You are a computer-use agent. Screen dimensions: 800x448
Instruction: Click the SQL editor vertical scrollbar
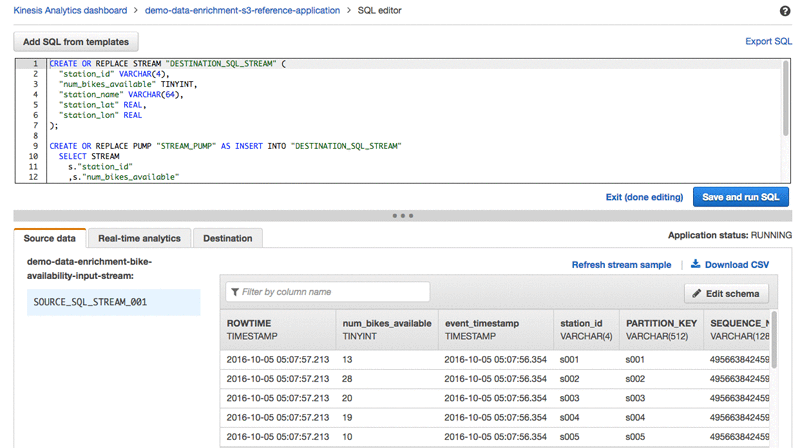click(786, 99)
